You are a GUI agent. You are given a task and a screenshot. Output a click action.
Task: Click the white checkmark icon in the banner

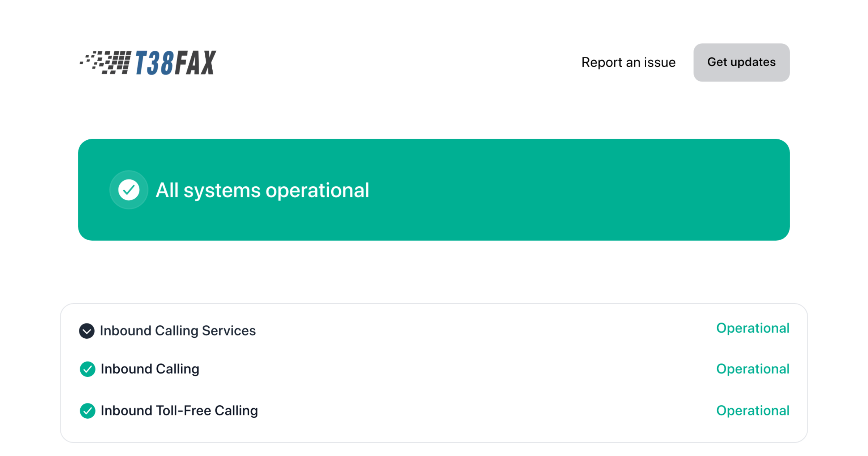(129, 190)
